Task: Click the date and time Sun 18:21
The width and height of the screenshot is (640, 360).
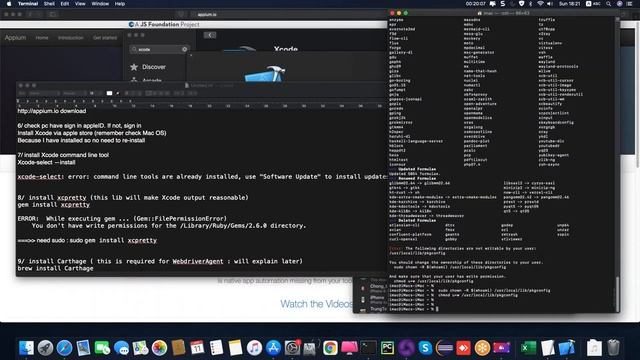Action: 569,4
